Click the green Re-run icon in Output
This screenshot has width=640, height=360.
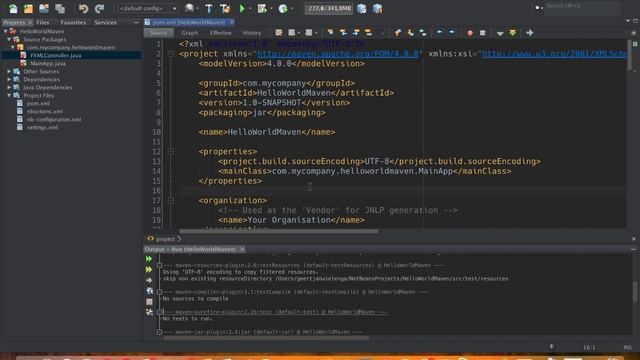click(x=149, y=259)
